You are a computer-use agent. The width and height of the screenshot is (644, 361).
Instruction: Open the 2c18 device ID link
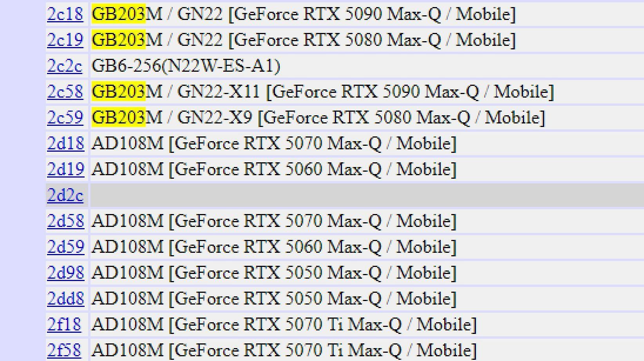[x=65, y=15]
